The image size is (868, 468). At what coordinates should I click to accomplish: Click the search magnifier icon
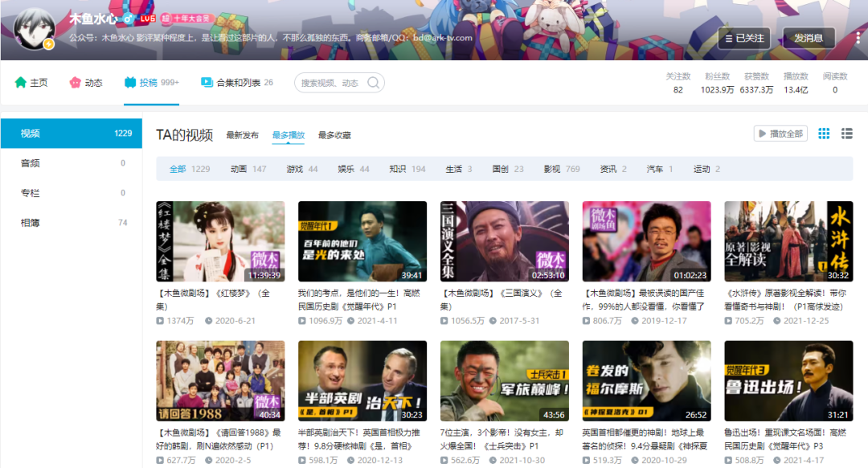tap(374, 83)
